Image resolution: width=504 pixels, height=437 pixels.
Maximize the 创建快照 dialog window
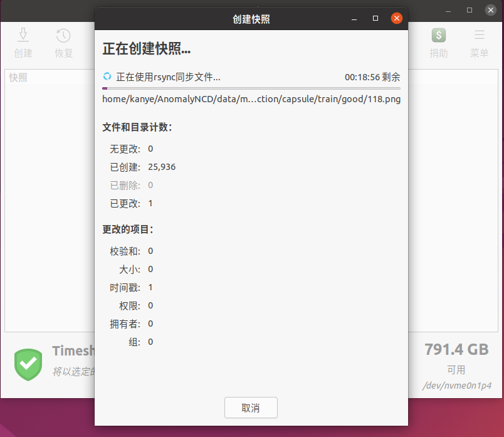(375, 19)
